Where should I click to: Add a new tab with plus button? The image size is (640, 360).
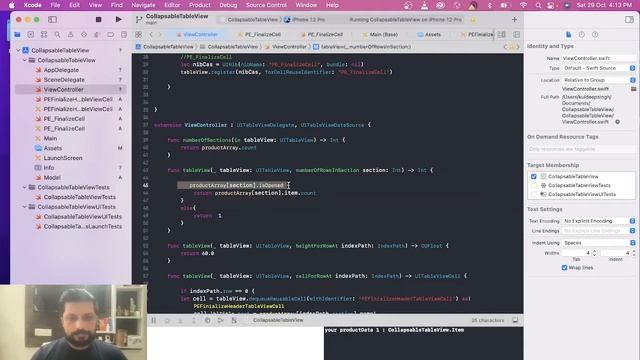tap(514, 19)
